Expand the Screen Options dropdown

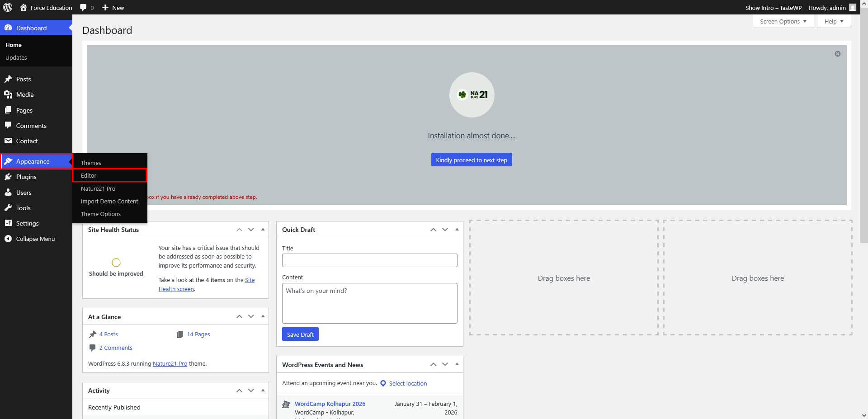point(783,21)
